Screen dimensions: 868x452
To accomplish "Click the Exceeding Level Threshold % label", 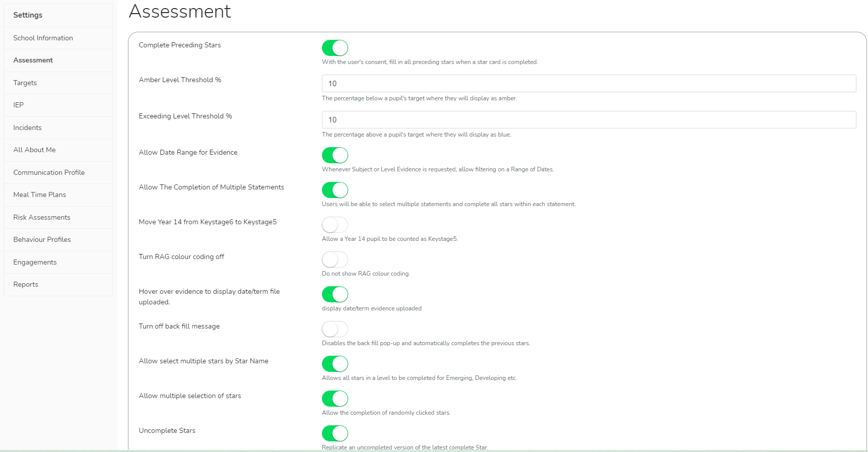I will pos(185,116).
